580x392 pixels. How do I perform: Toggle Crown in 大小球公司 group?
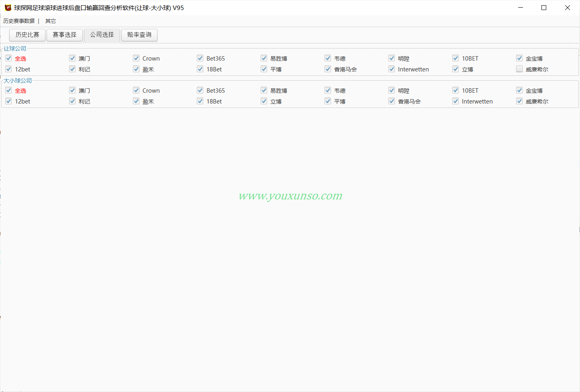[136, 90]
